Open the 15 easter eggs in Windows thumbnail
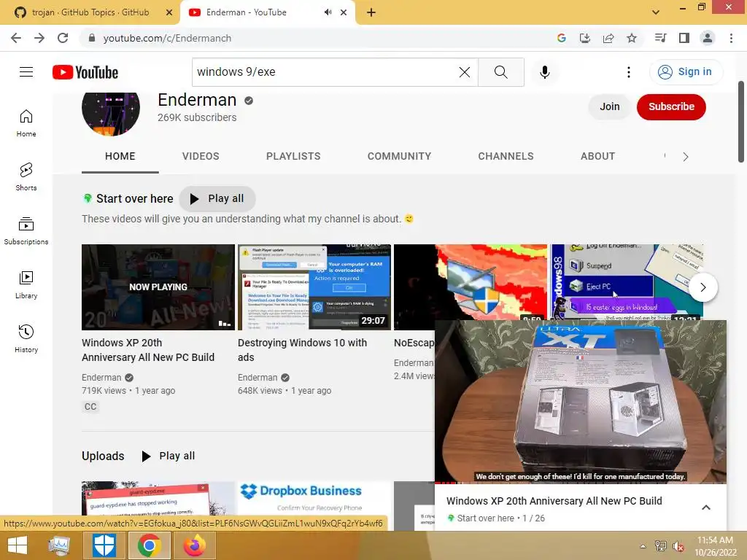The width and height of the screenshot is (747, 560). pyautogui.click(x=626, y=282)
